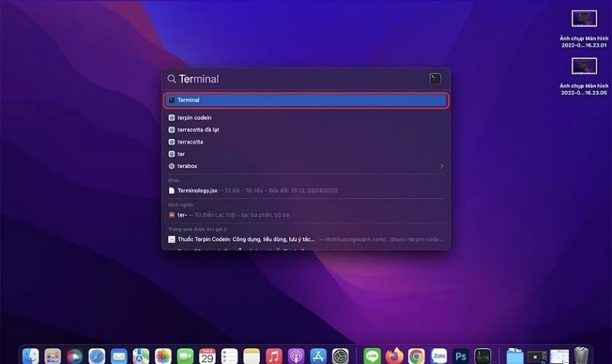Image resolution: width=612 pixels, height=364 pixels.
Task: Launch Photoshop from the dock
Action: 461,356
